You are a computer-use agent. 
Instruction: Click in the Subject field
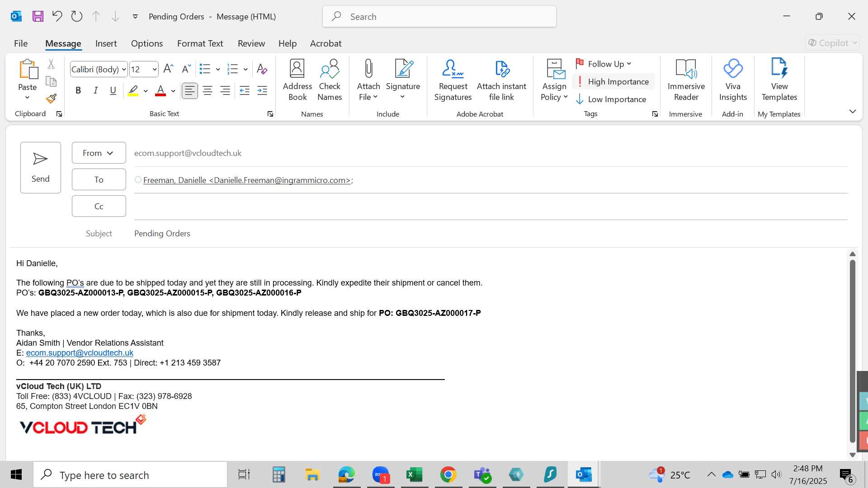[x=491, y=234]
